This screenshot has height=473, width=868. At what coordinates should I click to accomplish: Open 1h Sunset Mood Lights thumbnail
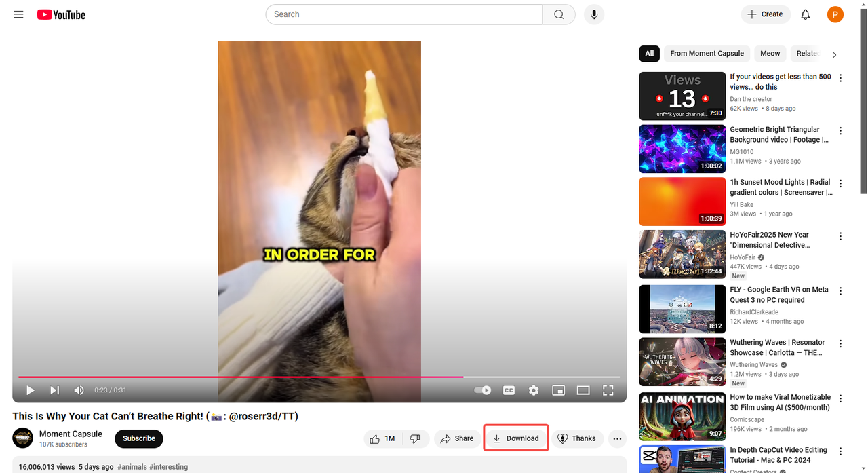click(x=682, y=202)
